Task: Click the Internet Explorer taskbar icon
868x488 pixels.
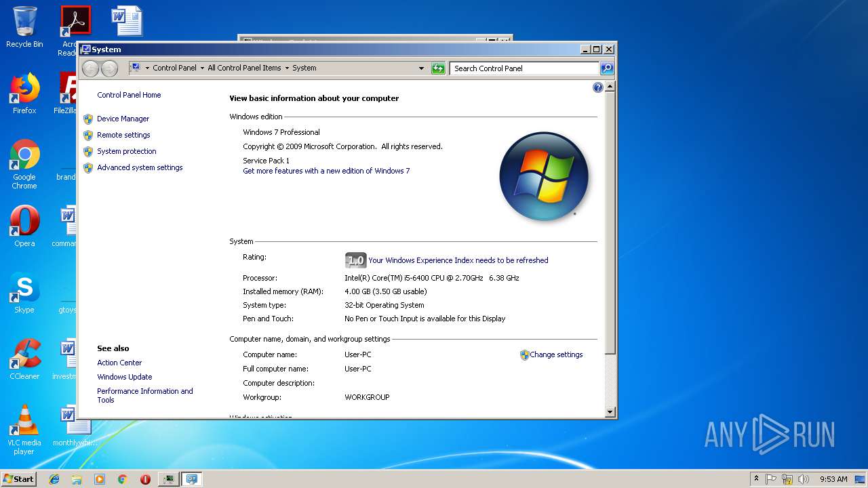Action: click(54, 479)
